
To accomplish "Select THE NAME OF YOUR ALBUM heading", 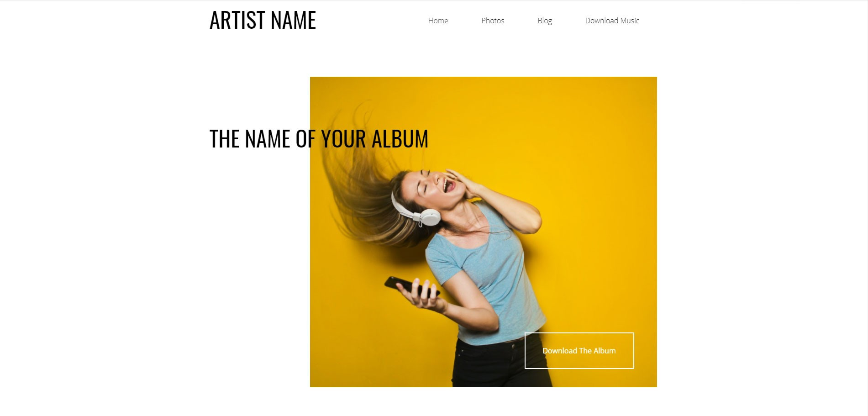I will click(x=319, y=139).
